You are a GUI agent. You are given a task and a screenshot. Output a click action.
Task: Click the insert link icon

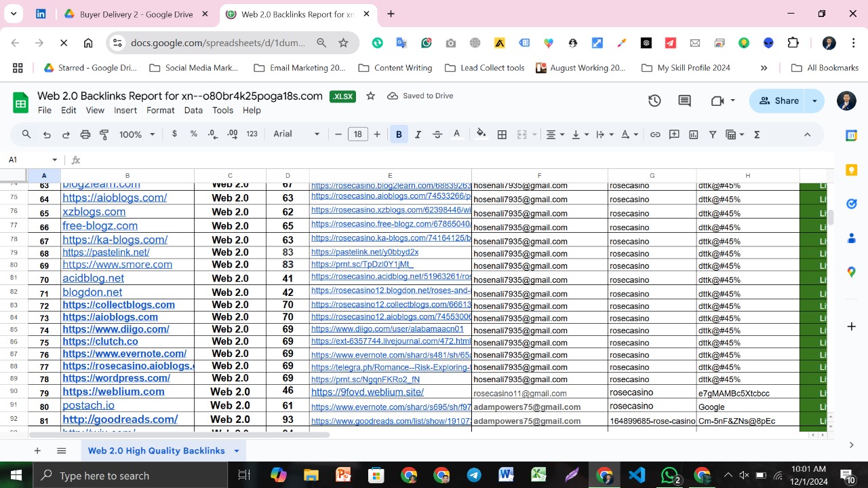tap(655, 134)
